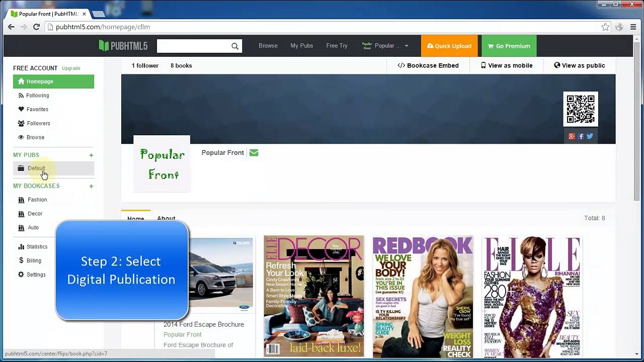Image resolution: width=644 pixels, height=362 pixels.
Task: Open My Pubs in the top navigation
Action: (301, 46)
